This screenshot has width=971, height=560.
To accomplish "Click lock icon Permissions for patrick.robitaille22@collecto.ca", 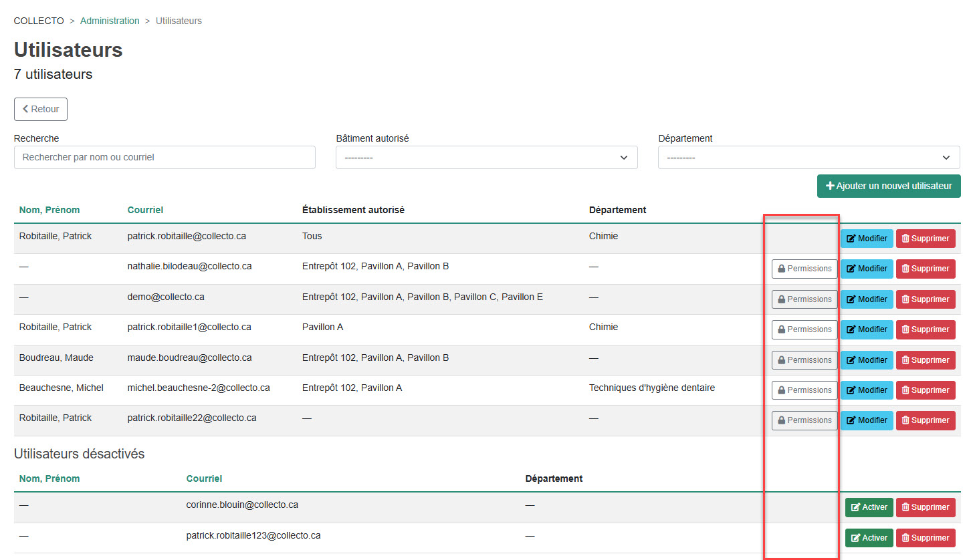I will click(781, 420).
